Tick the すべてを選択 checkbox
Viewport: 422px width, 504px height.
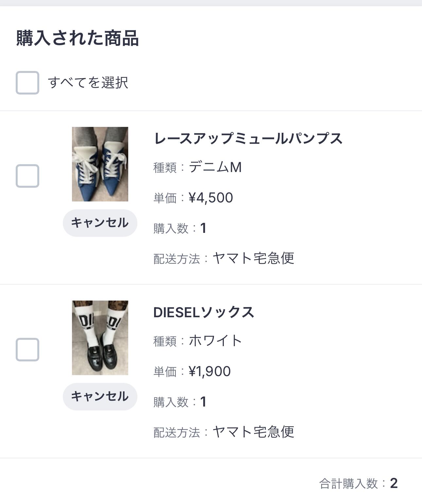[x=27, y=83]
